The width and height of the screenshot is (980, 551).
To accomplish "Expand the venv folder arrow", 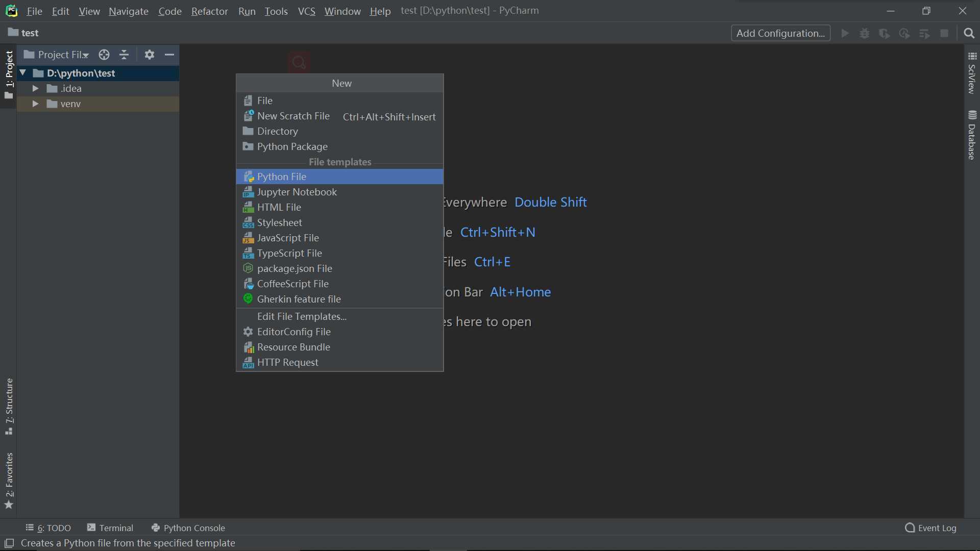I will click(x=35, y=104).
